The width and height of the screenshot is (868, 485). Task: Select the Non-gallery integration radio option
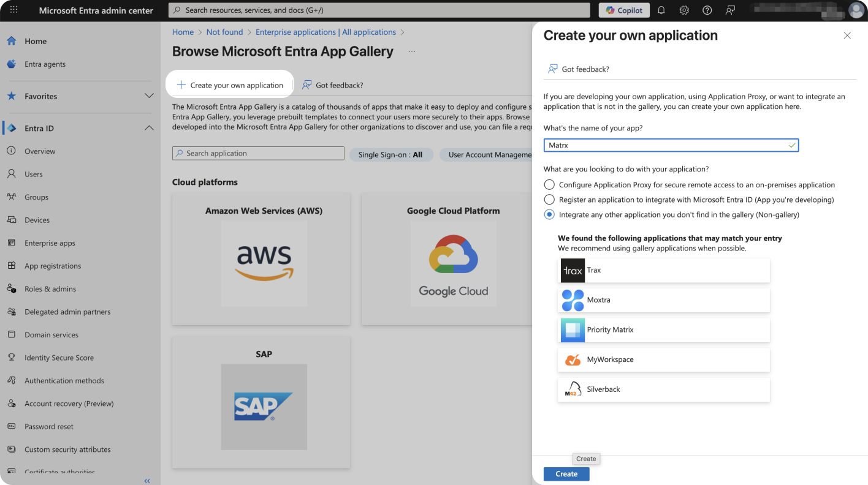549,215
